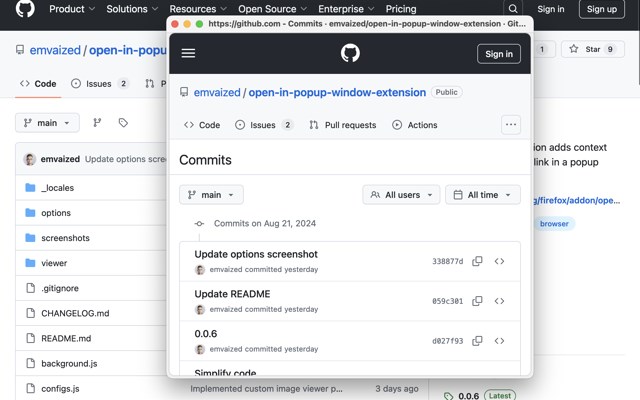Switch to the Pull requests tab

click(x=343, y=125)
